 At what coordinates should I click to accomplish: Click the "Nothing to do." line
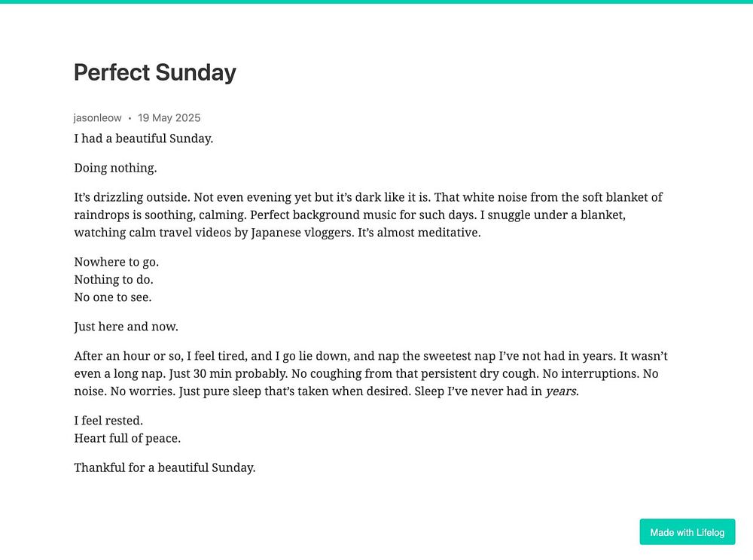114,279
